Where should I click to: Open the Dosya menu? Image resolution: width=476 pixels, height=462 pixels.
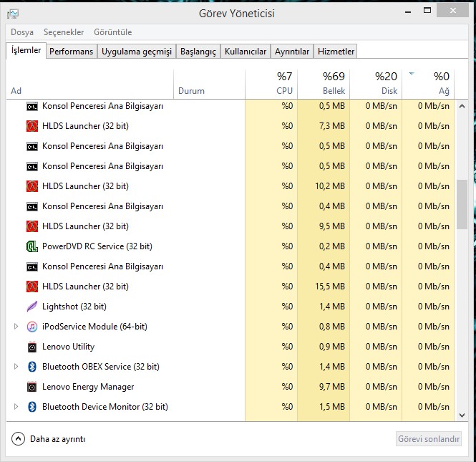coord(22,32)
